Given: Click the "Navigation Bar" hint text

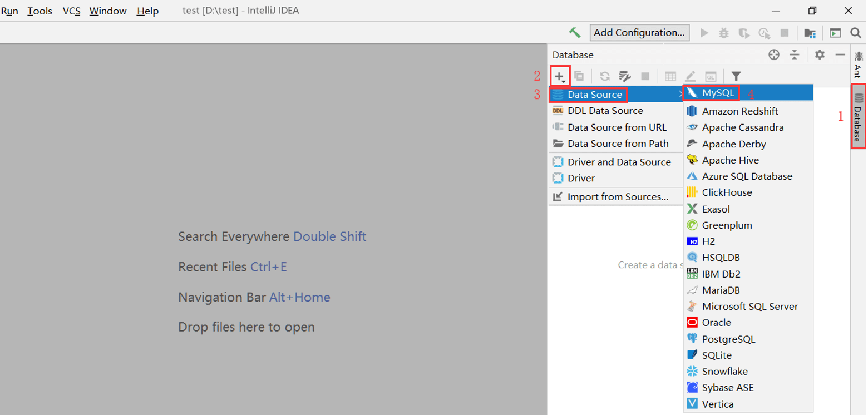Looking at the screenshot, I should point(221,297).
